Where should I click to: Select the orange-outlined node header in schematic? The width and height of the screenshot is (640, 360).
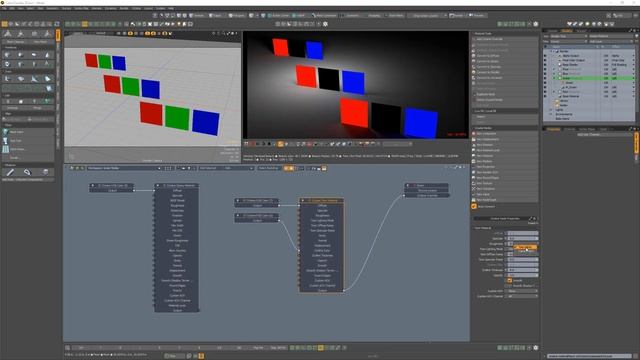[x=322, y=200]
